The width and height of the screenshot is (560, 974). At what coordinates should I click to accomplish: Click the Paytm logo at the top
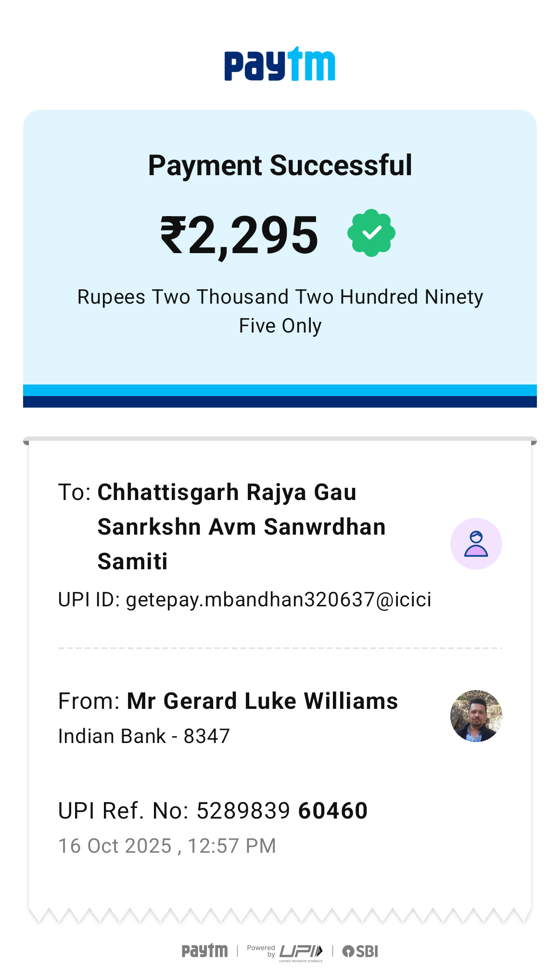point(280,64)
